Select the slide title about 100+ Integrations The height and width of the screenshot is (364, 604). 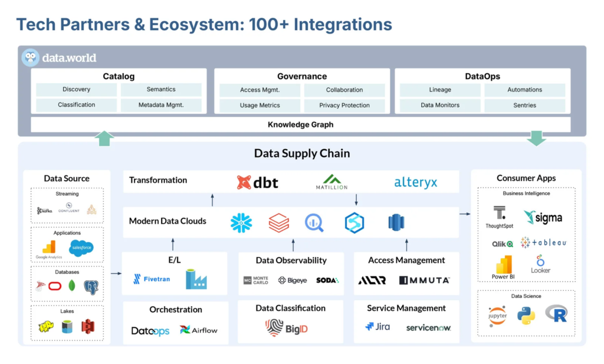pos(204,24)
